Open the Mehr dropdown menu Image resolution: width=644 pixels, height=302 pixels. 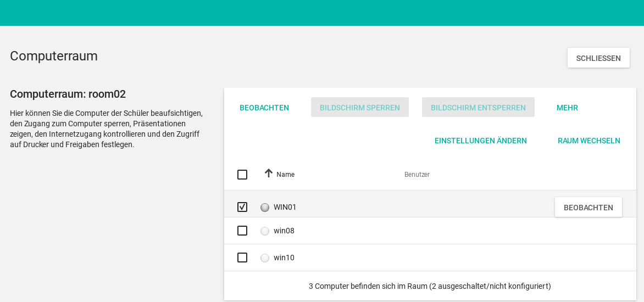pos(567,108)
